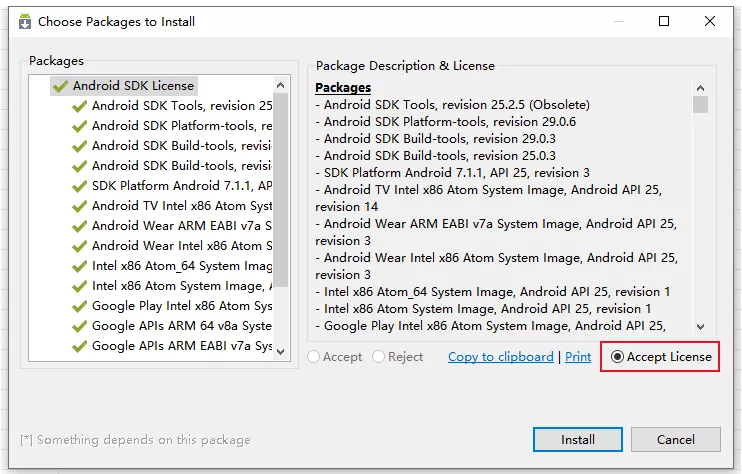The height and width of the screenshot is (474, 742).
Task: Click checkmark icon beside Google Play Intel x86
Action: (80, 306)
